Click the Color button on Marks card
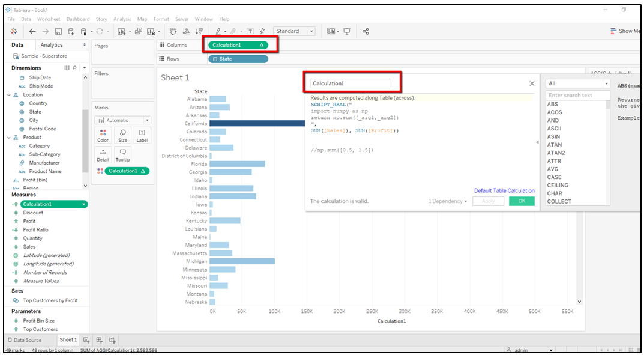 click(103, 136)
